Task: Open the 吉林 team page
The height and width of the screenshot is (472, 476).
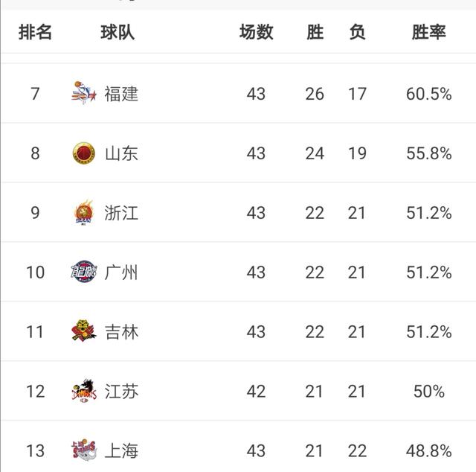Action: [x=121, y=332]
